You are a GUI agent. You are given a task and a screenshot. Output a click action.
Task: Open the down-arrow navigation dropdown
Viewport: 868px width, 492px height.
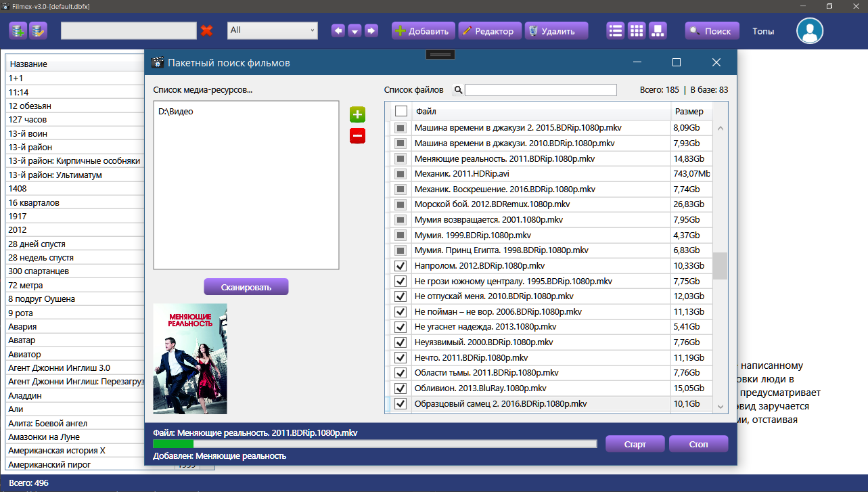tap(355, 30)
